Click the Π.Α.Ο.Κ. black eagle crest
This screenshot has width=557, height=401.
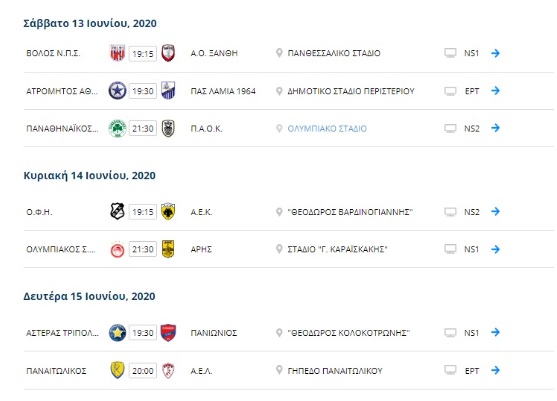pos(168,128)
